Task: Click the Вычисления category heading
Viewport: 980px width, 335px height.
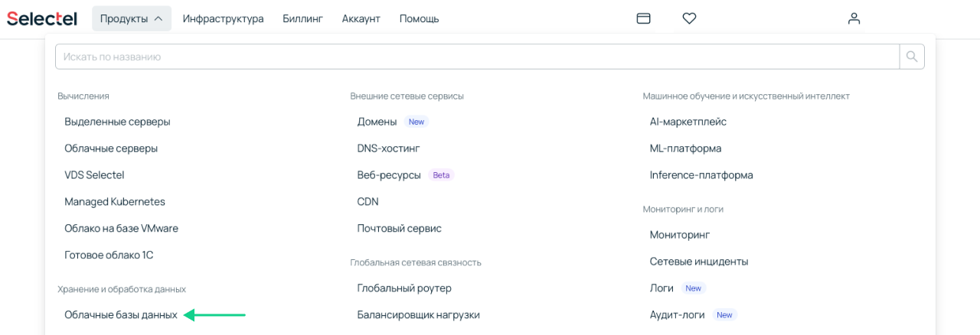Action: click(83, 96)
